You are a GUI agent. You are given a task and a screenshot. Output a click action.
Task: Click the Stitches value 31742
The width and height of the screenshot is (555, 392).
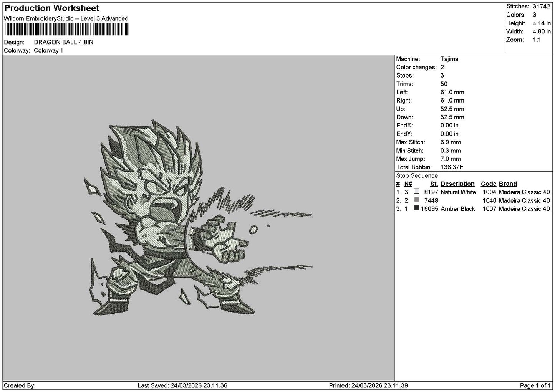(542, 7)
